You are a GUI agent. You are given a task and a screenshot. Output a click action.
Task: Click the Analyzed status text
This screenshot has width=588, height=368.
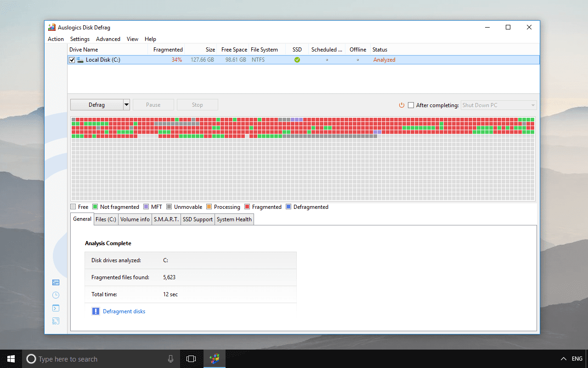[384, 60]
